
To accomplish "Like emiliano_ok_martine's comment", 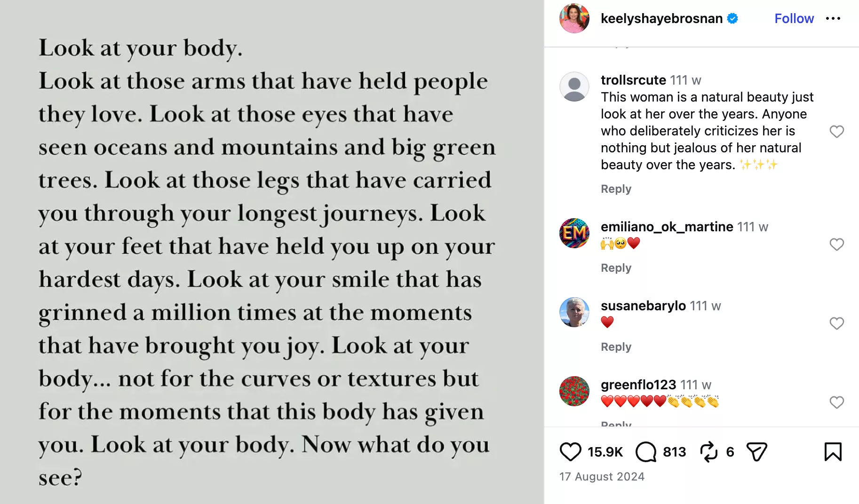I will [836, 244].
